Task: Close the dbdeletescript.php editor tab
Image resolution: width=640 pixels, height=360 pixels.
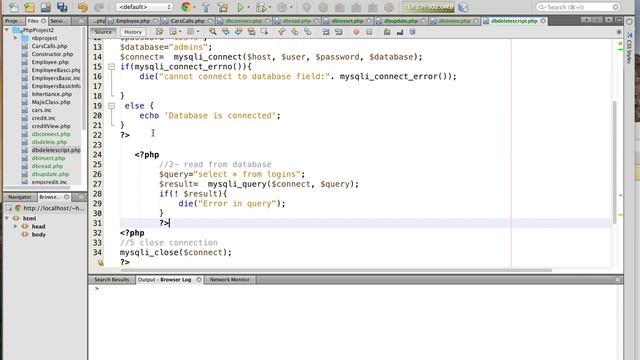Action: tap(543, 21)
